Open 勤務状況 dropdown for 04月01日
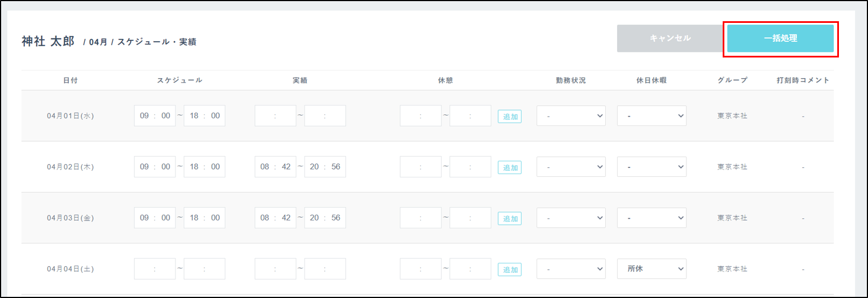The height and width of the screenshot is (298, 868). [571, 116]
